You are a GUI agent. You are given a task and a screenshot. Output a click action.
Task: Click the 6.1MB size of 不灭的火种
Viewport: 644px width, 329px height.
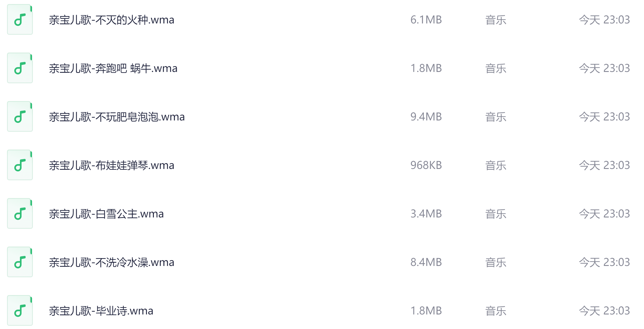click(426, 20)
